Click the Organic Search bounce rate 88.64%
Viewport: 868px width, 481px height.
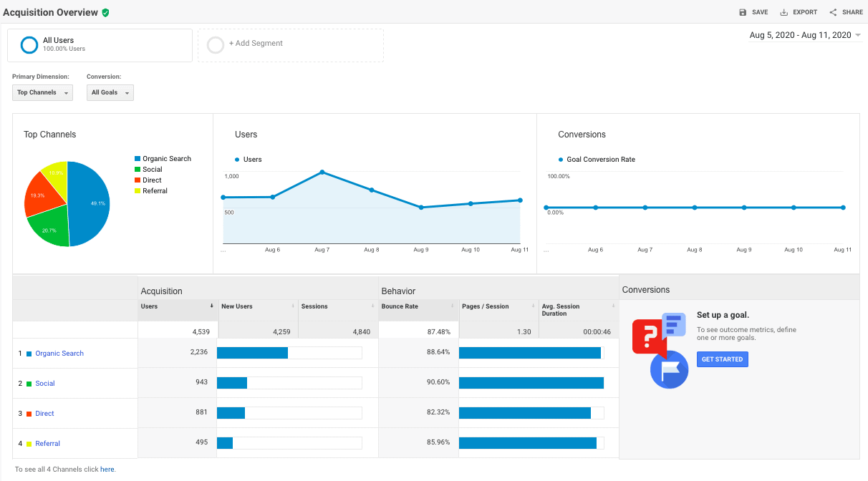[438, 352]
